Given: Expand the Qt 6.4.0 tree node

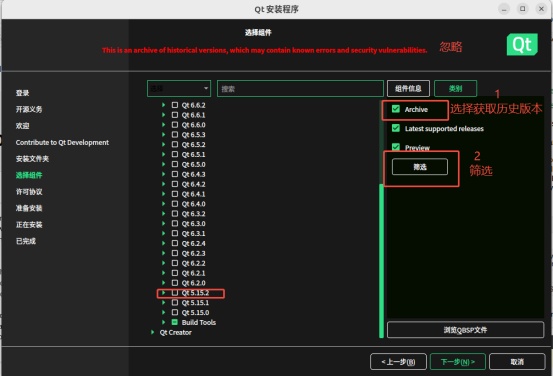Looking at the screenshot, I should click(x=163, y=203).
